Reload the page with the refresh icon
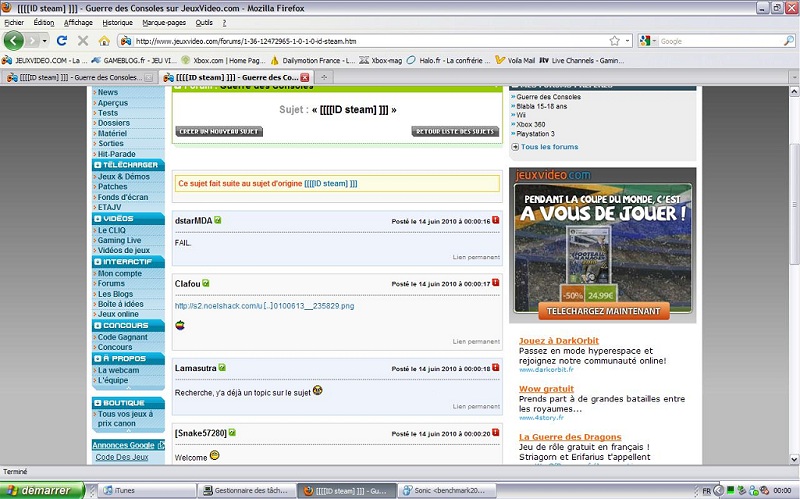800x499 pixels. point(62,41)
